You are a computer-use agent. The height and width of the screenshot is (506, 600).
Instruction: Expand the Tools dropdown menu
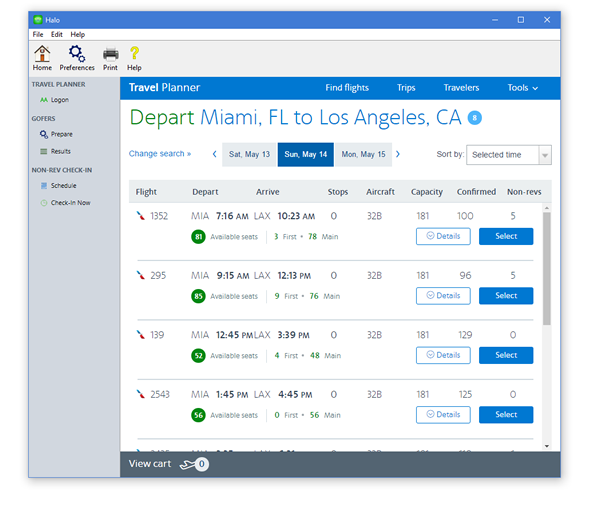pos(523,88)
